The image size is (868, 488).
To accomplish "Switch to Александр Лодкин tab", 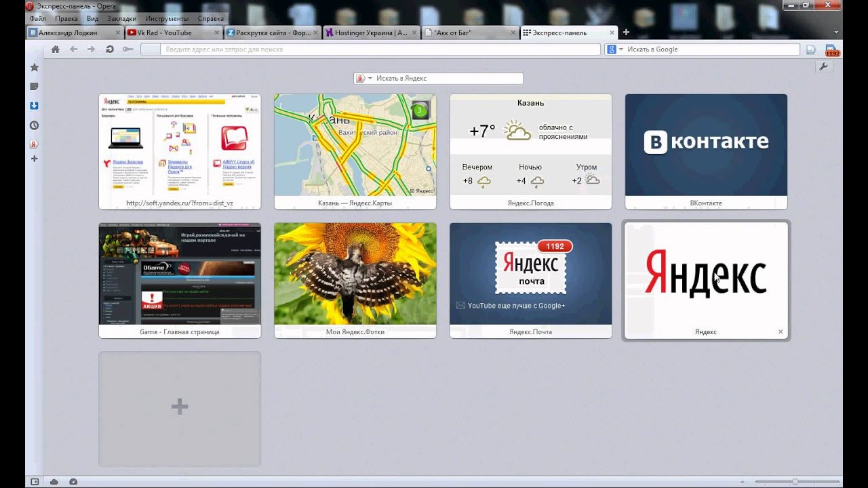I will [75, 33].
